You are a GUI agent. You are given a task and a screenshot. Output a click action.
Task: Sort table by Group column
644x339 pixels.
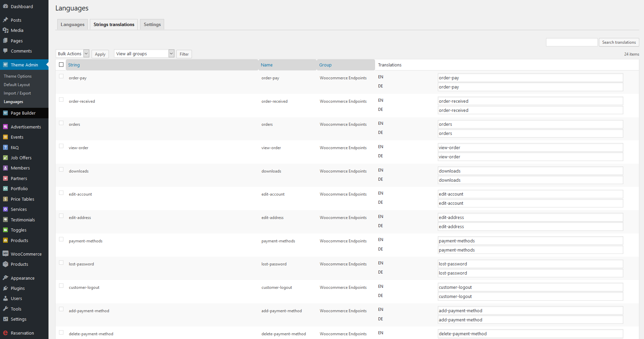[x=325, y=65]
